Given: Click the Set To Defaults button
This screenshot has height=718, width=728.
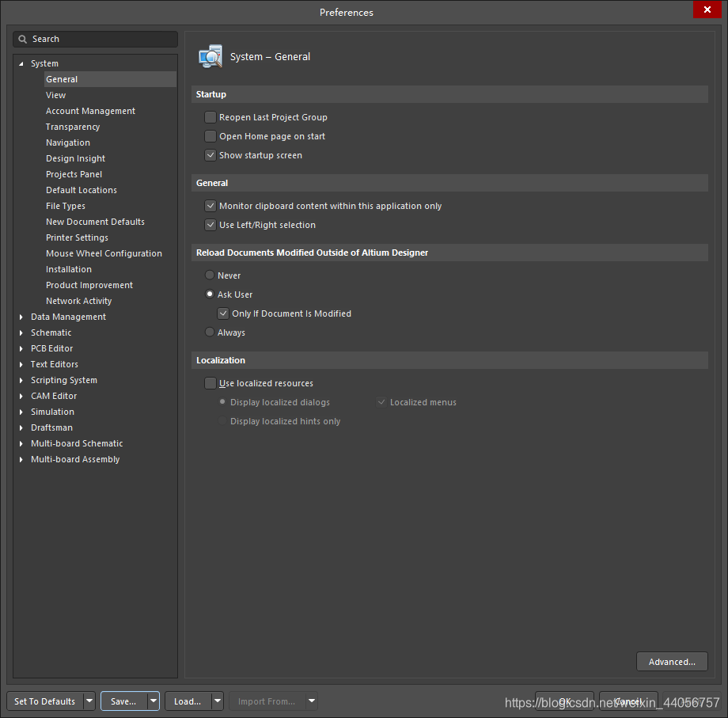Looking at the screenshot, I should click(x=45, y=701).
